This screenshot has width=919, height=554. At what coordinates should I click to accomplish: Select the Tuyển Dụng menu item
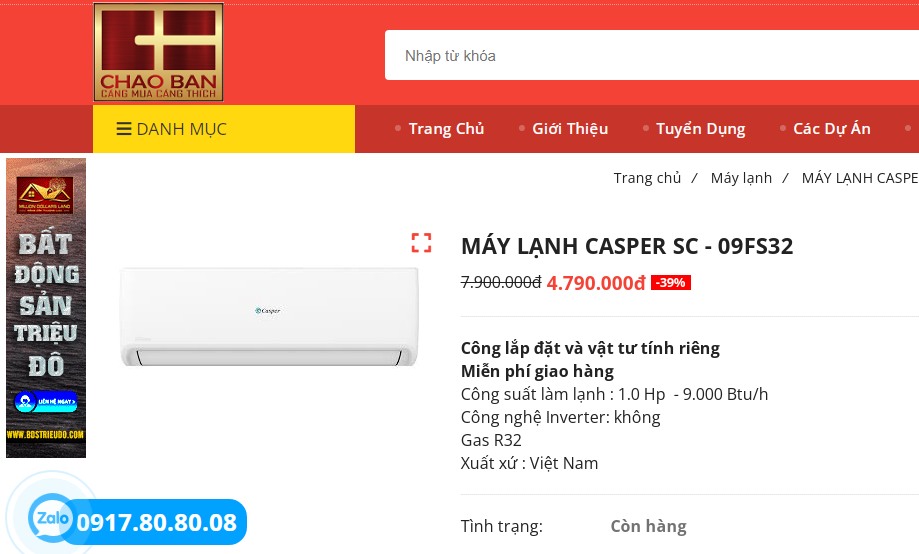(700, 128)
